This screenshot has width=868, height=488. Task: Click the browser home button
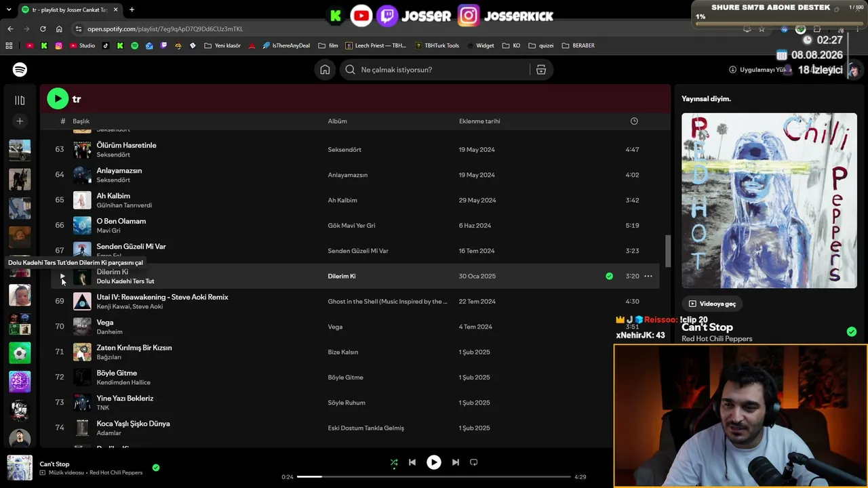[59, 29]
